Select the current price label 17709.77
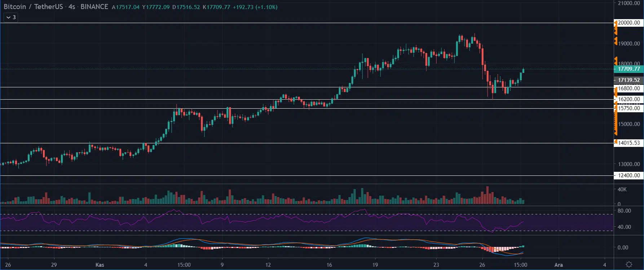 [628, 69]
